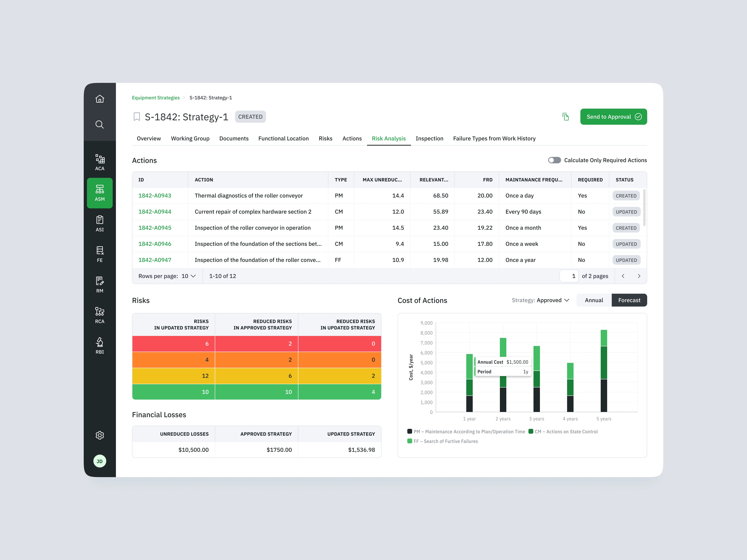Open the Search icon in sidebar

100,125
